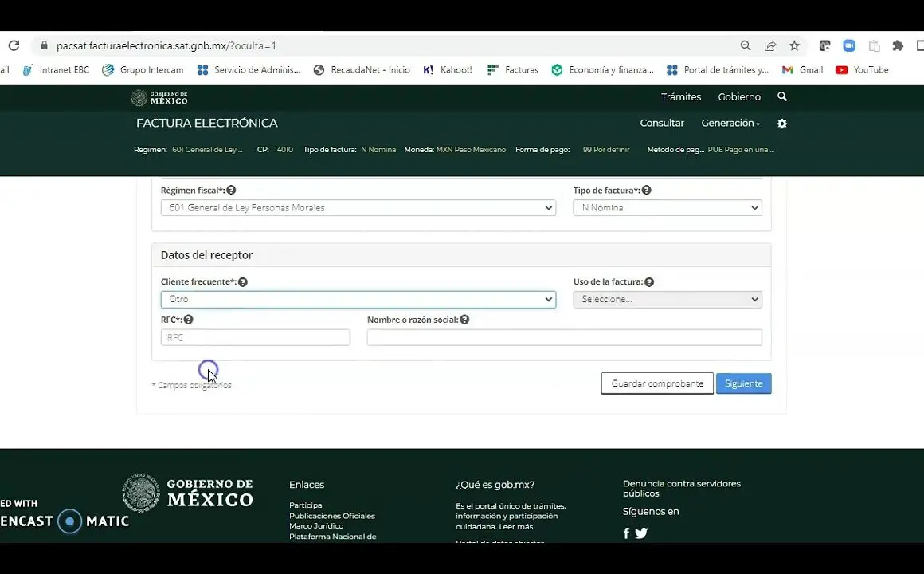
Task: Open the Facturas bookmark
Action: 513,69
